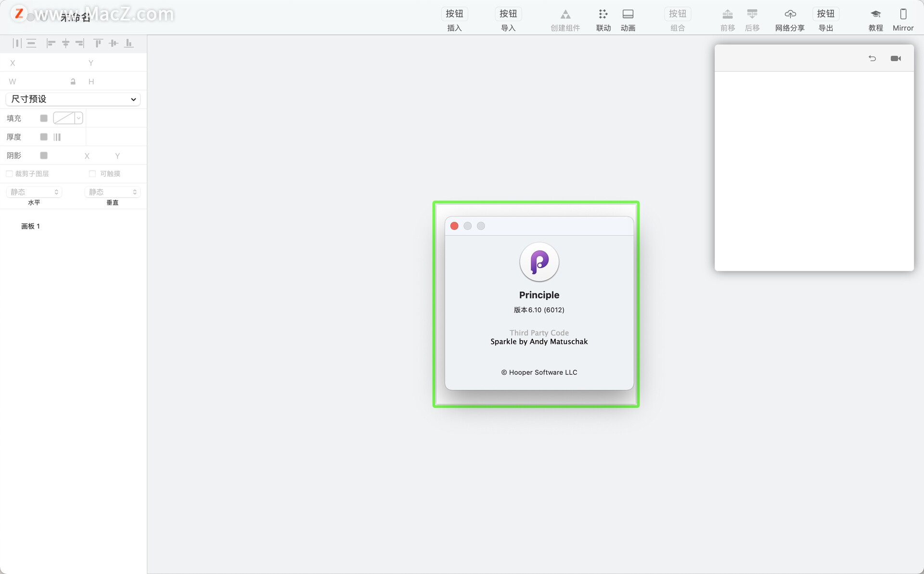Click the Principle app logo in About window
This screenshot has width=924, height=574.
pos(539,262)
